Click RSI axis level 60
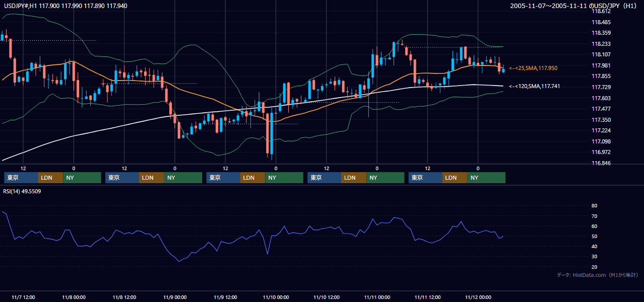The width and height of the screenshot is (644, 302). click(594, 226)
